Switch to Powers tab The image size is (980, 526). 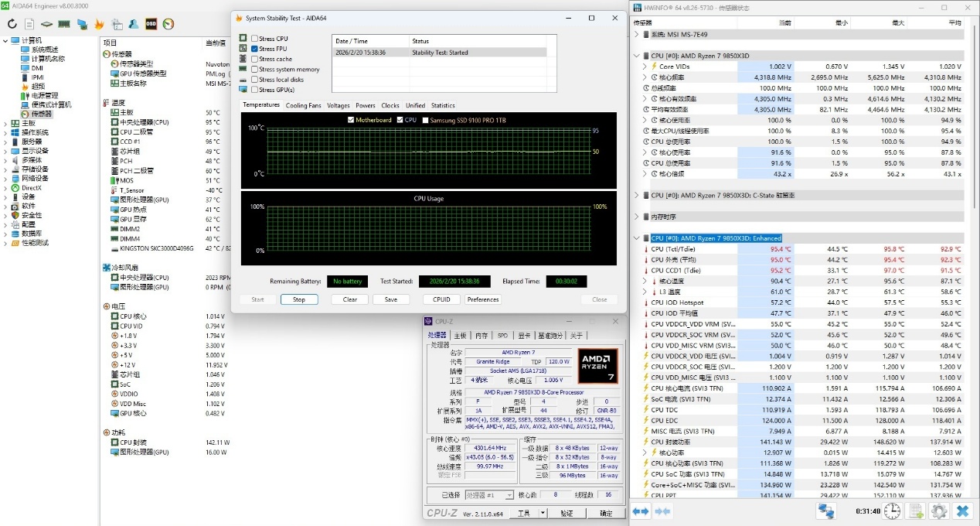tap(366, 105)
